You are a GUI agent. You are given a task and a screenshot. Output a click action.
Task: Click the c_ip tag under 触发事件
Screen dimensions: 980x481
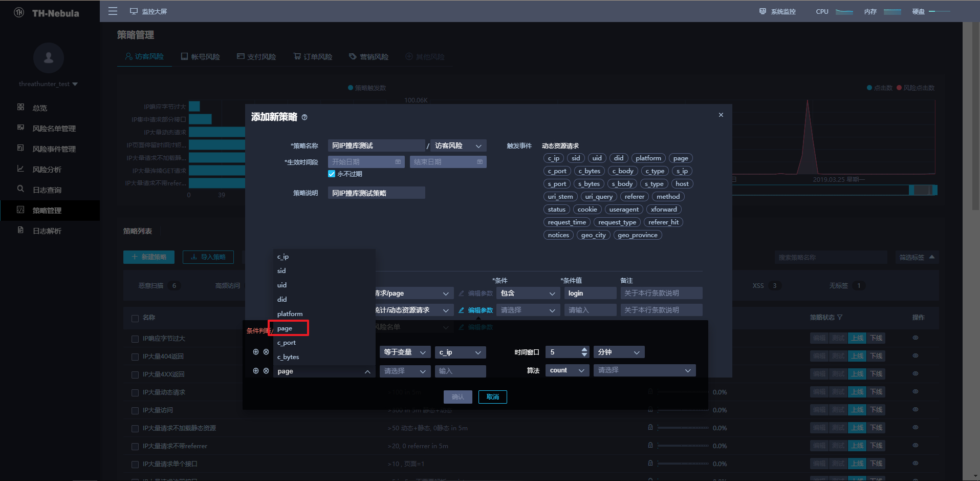click(554, 158)
